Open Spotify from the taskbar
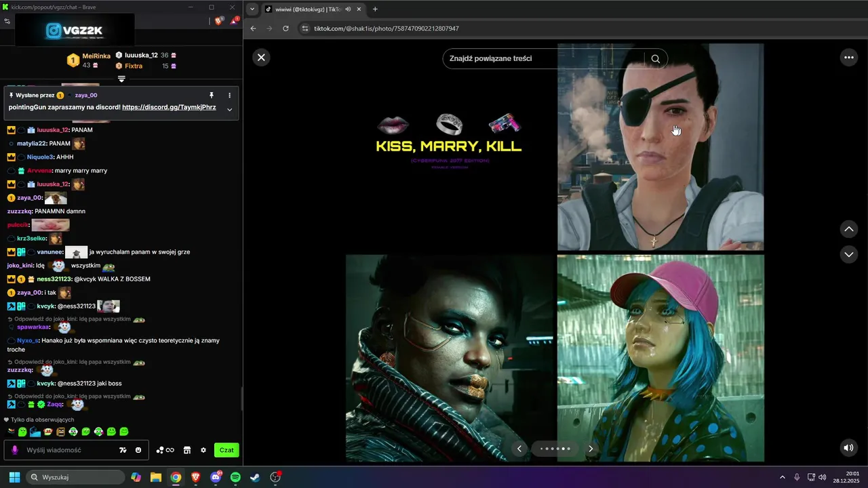Screen dimensions: 868x488 235,477
